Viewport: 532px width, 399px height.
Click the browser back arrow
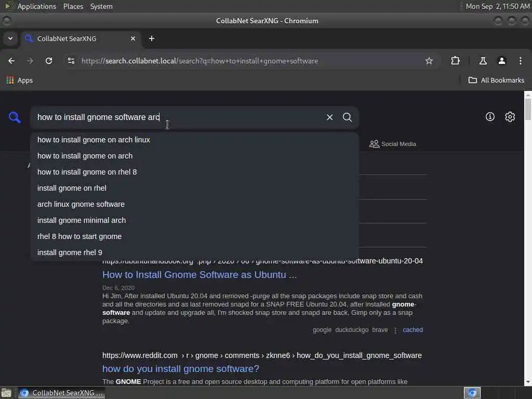(11, 61)
